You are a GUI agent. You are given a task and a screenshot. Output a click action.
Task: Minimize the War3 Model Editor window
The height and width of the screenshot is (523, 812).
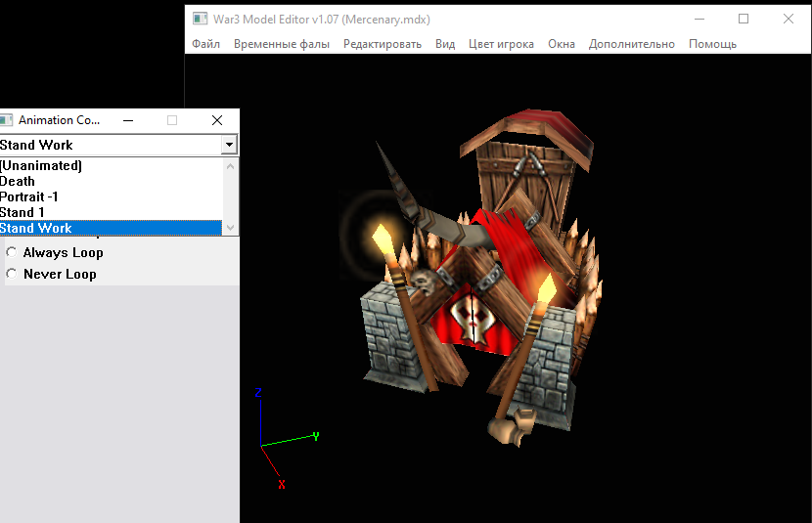[699, 20]
